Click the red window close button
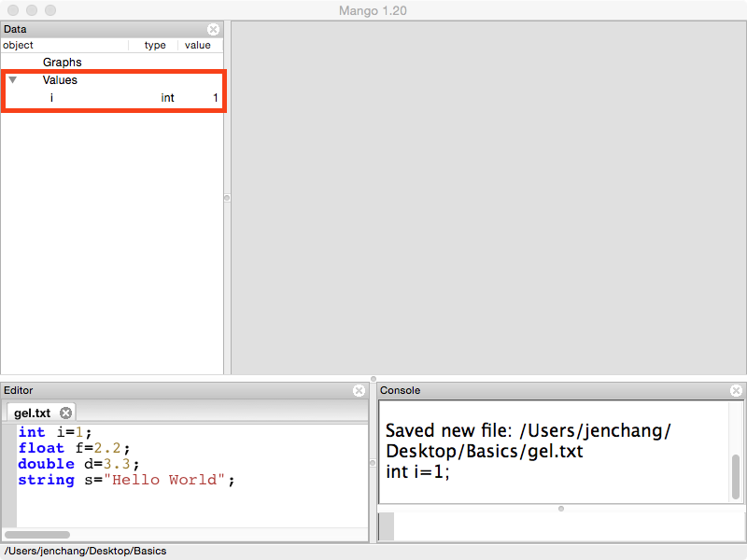Image resolution: width=747 pixels, height=560 pixels. [13, 10]
